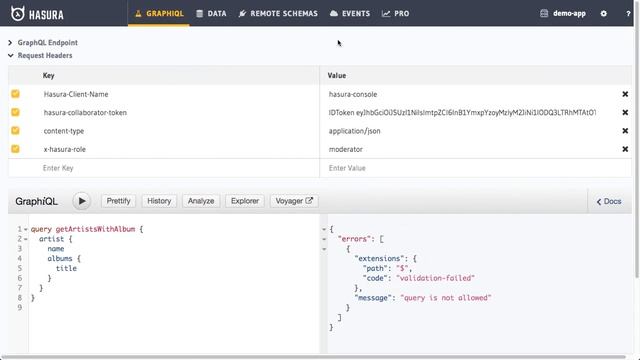Click the vertical page scrollbar
The image size is (640, 360).
point(637,139)
